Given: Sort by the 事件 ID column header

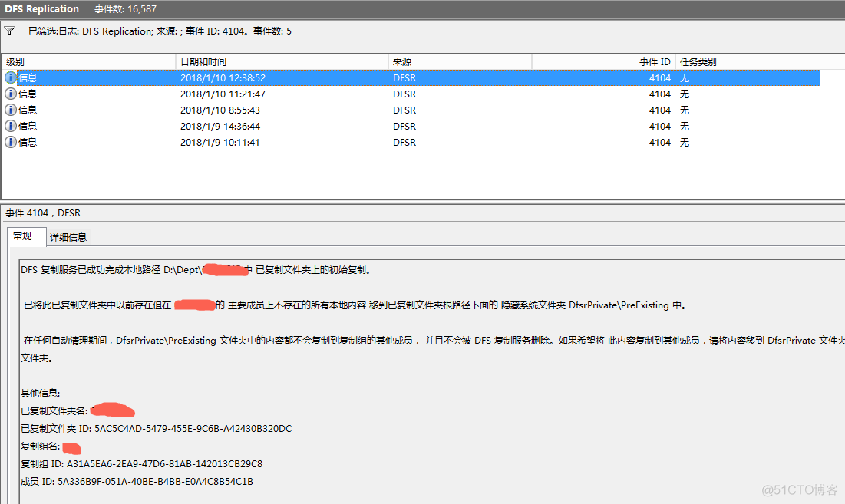Looking at the screenshot, I should click(x=603, y=62).
